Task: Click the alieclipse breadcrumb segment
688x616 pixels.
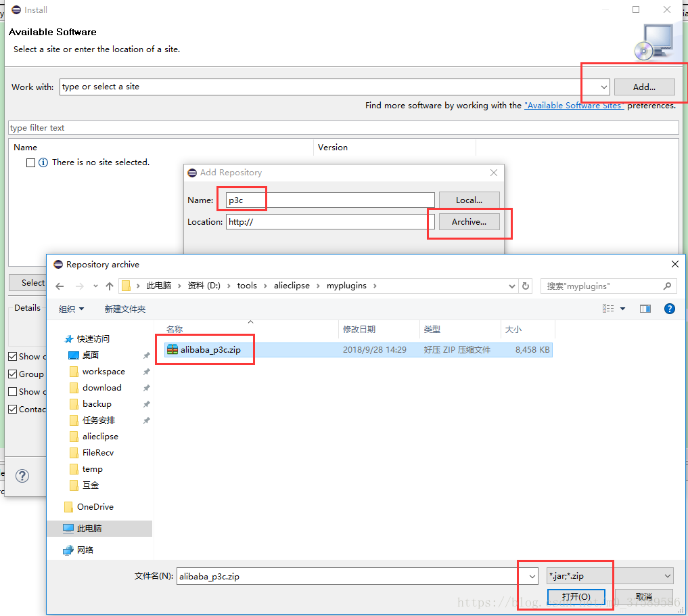Action: [x=292, y=286]
